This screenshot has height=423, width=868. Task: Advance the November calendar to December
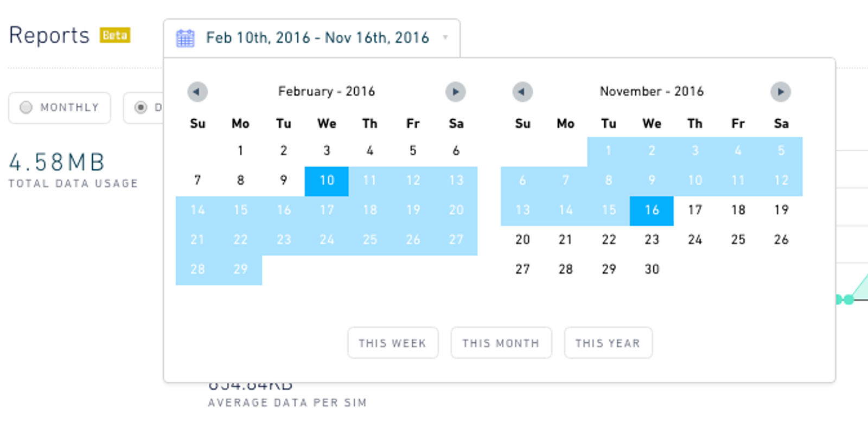pos(781,92)
